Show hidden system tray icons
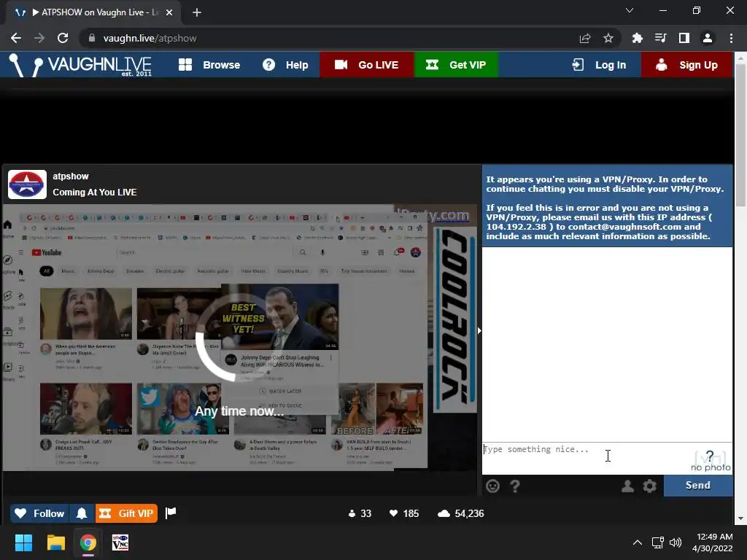This screenshot has width=747, height=560. [x=638, y=542]
